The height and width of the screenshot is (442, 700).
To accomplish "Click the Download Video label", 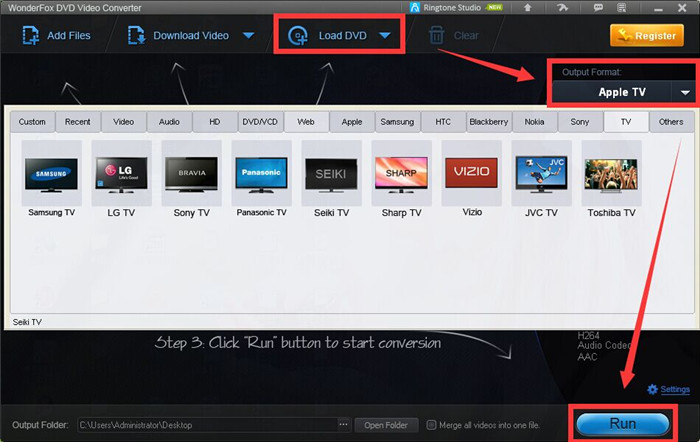I will click(x=191, y=36).
